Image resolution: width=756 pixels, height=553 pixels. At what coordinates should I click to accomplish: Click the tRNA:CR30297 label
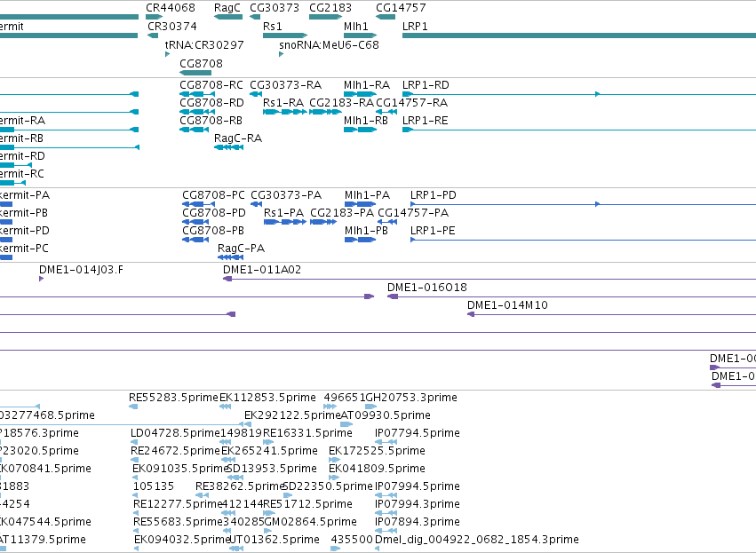coord(204,44)
